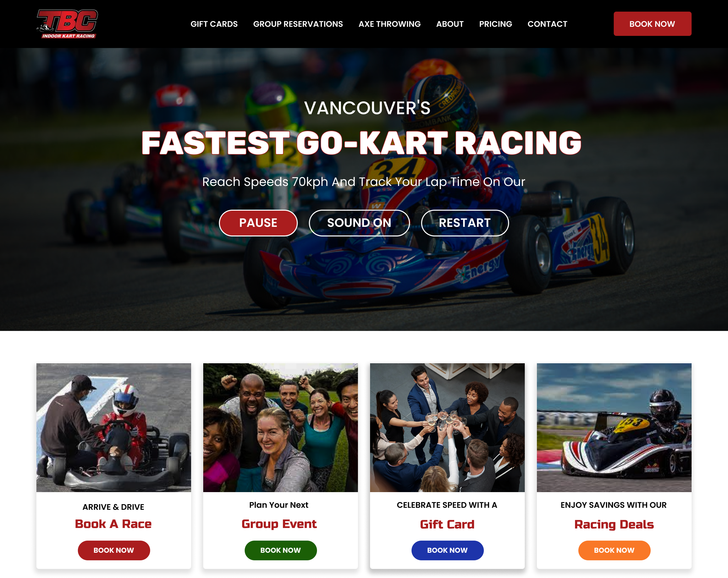The width and height of the screenshot is (728, 578).
Task: Open the people toasting glasses photo
Action: click(447, 427)
